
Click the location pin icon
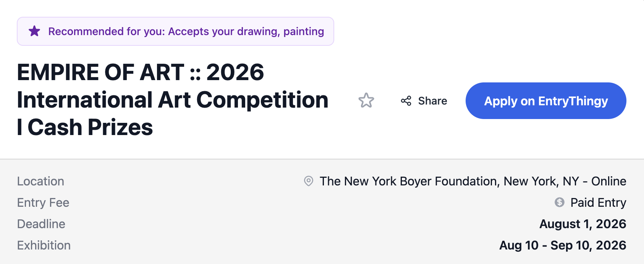pyautogui.click(x=309, y=181)
